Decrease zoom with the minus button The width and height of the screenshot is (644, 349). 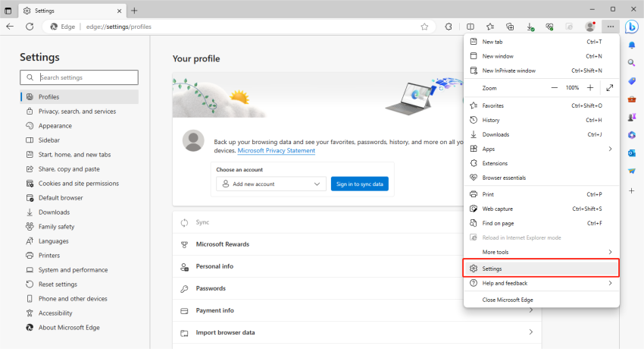(x=554, y=88)
